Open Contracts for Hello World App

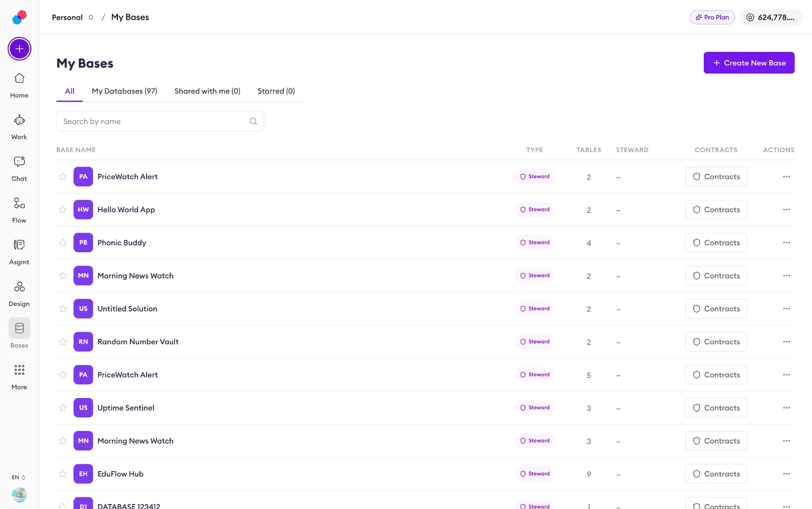point(716,209)
